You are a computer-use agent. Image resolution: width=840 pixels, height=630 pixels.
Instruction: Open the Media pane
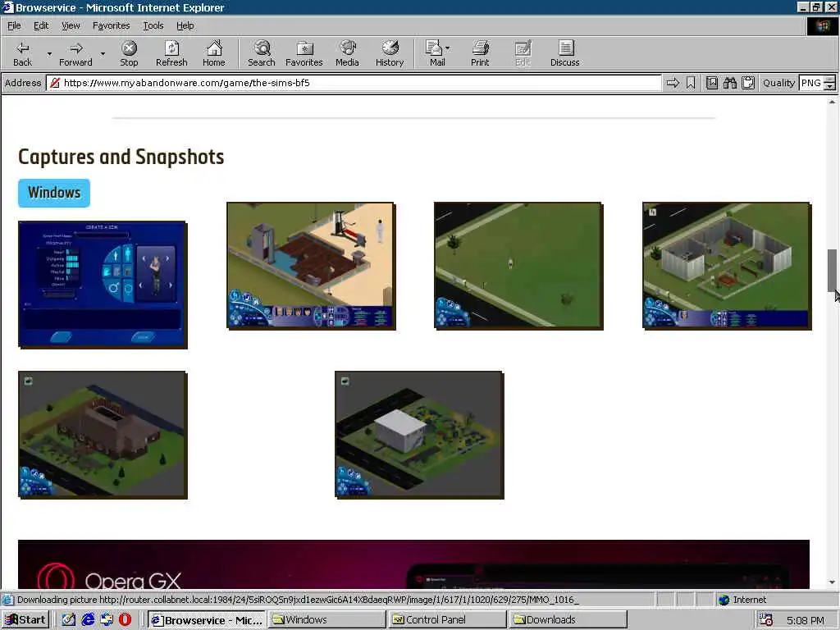347,53
